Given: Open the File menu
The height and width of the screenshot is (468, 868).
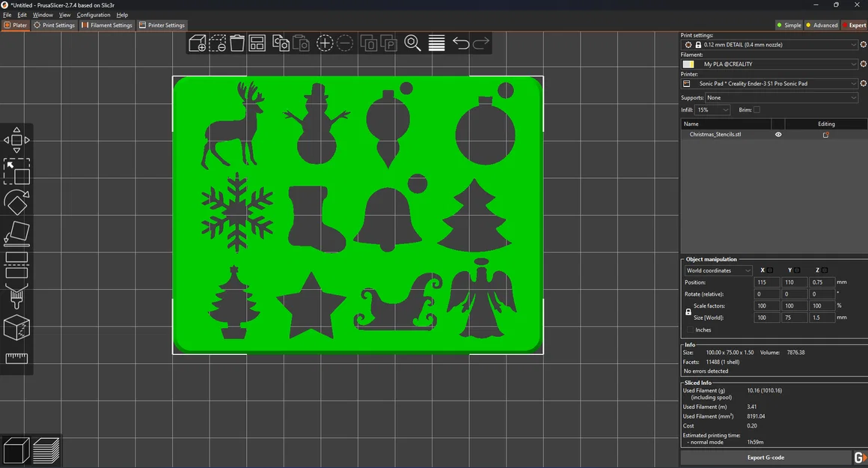Looking at the screenshot, I should pos(7,15).
